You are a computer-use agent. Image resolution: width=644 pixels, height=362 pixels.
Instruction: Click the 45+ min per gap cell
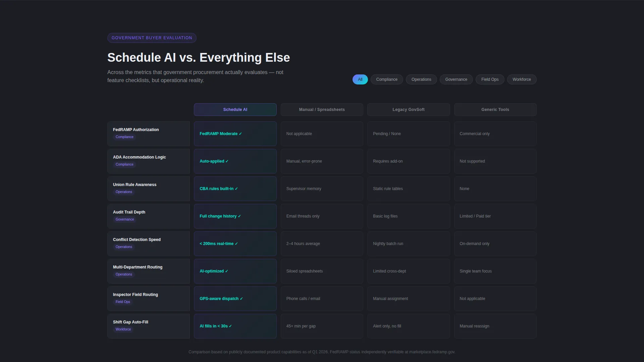click(322, 326)
